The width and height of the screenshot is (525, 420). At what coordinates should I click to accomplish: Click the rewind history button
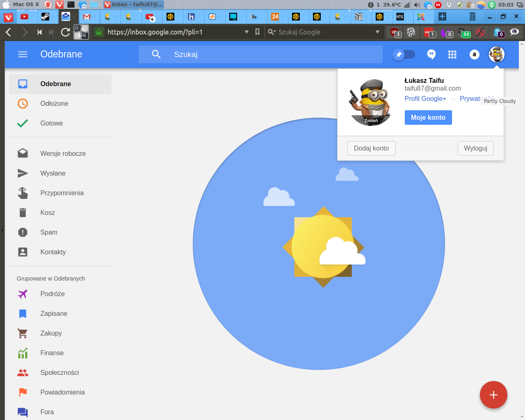pyautogui.click(x=39, y=32)
